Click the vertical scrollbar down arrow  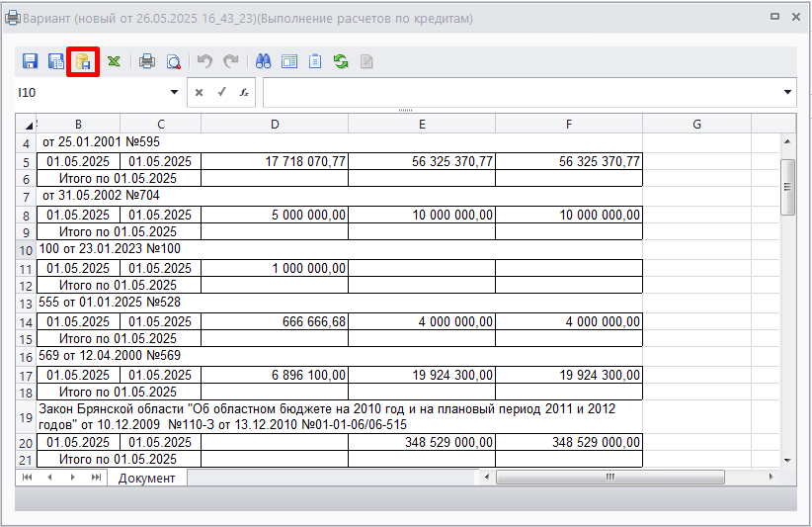click(787, 460)
